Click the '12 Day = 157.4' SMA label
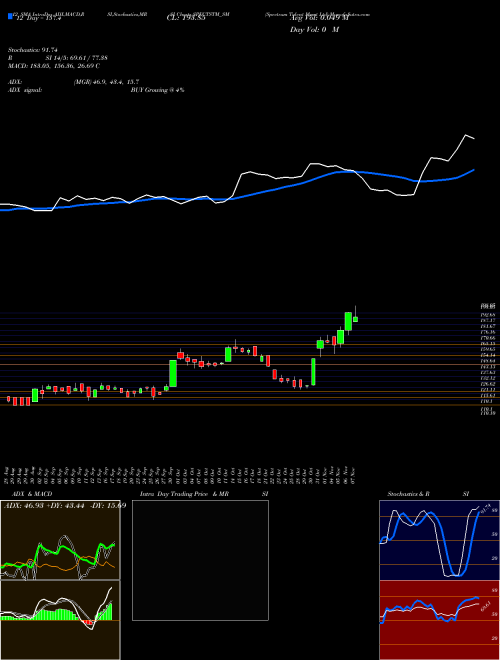 tap(37, 18)
